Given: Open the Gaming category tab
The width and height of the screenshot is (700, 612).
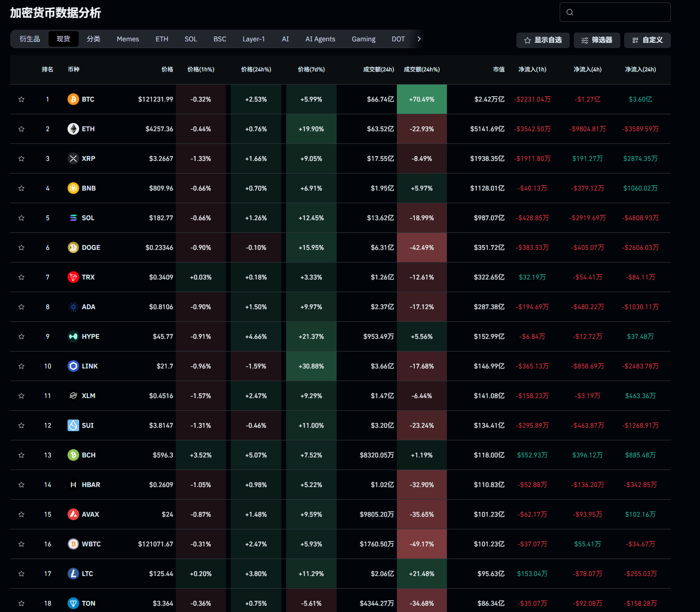Looking at the screenshot, I should [363, 39].
